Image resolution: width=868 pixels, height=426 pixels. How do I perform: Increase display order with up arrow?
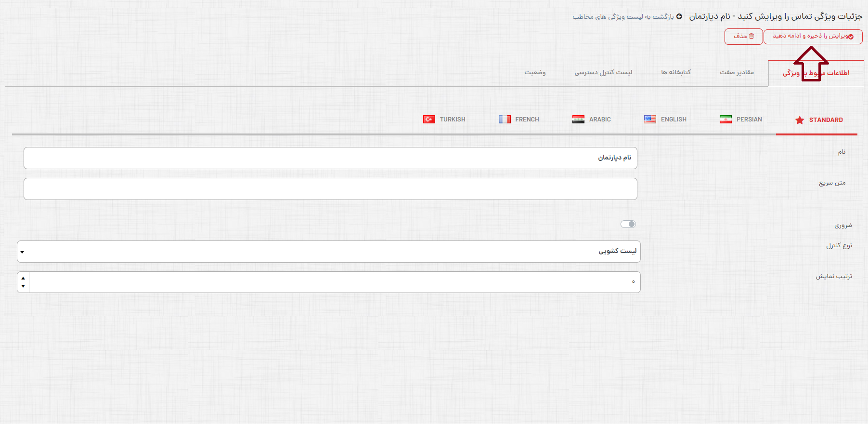(x=23, y=278)
